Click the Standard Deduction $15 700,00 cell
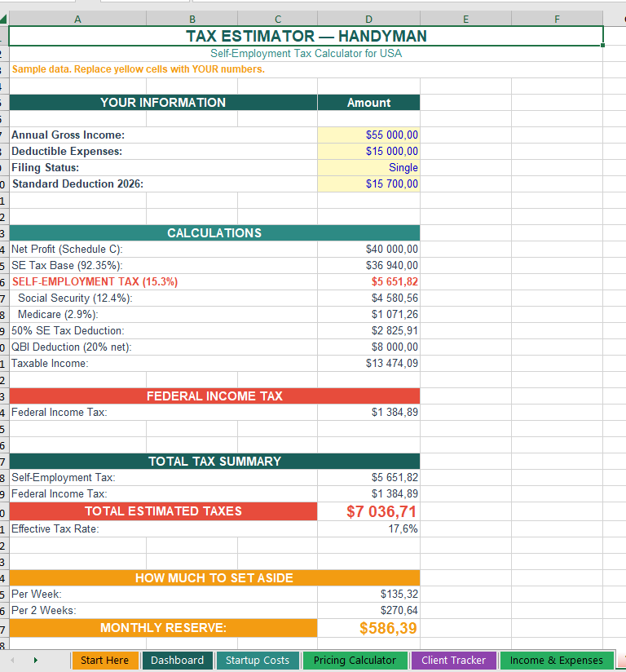This screenshot has height=672, width=626. click(x=369, y=183)
